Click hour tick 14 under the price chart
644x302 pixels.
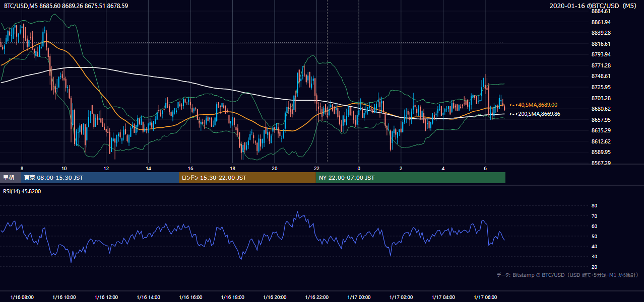[x=148, y=168]
